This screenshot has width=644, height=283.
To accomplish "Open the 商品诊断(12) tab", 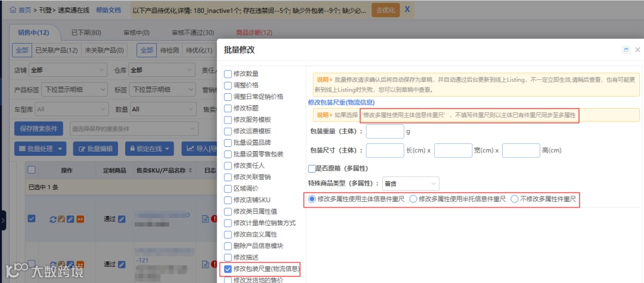I will click(x=254, y=32).
